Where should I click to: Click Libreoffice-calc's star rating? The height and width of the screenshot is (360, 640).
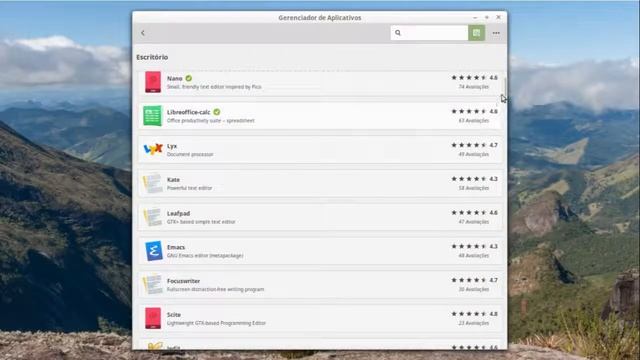pos(469,111)
